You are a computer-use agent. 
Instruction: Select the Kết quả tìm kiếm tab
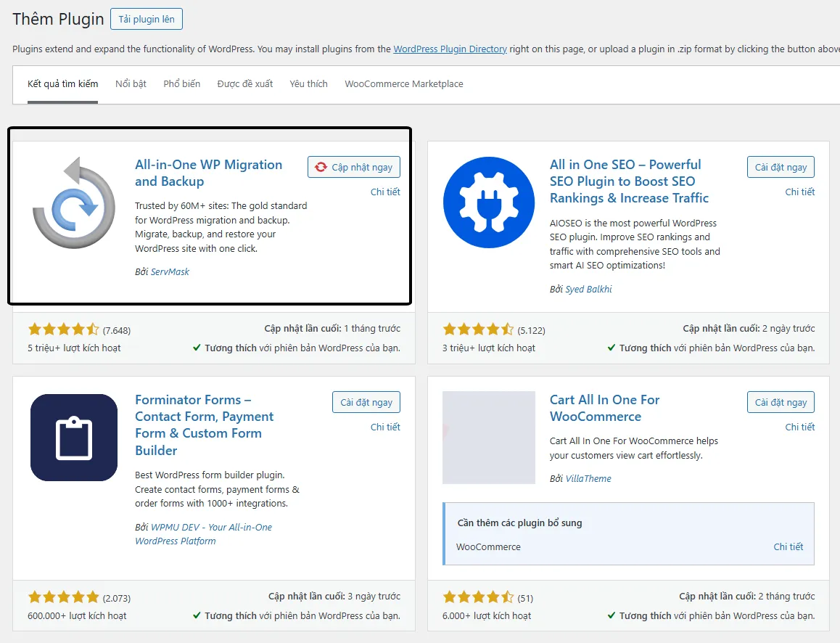pyautogui.click(x=62, y=84)
